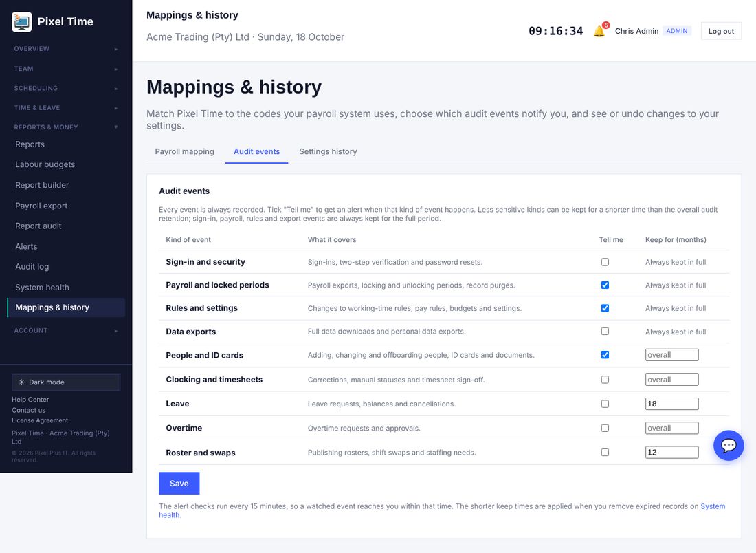756x553 pixels.
Task: Follow the System health link in the note
Action: (x=713, y=506)
